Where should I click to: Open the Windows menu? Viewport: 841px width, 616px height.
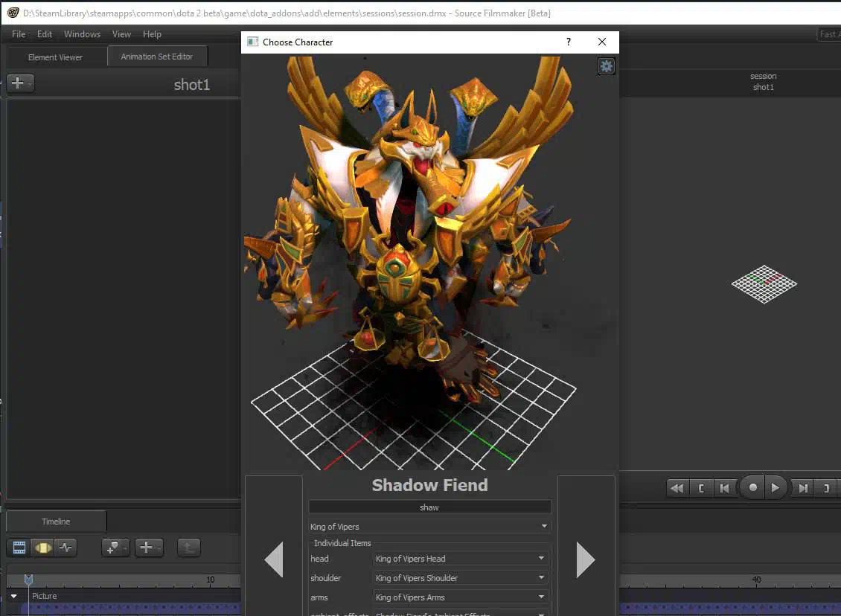(82, 33)
